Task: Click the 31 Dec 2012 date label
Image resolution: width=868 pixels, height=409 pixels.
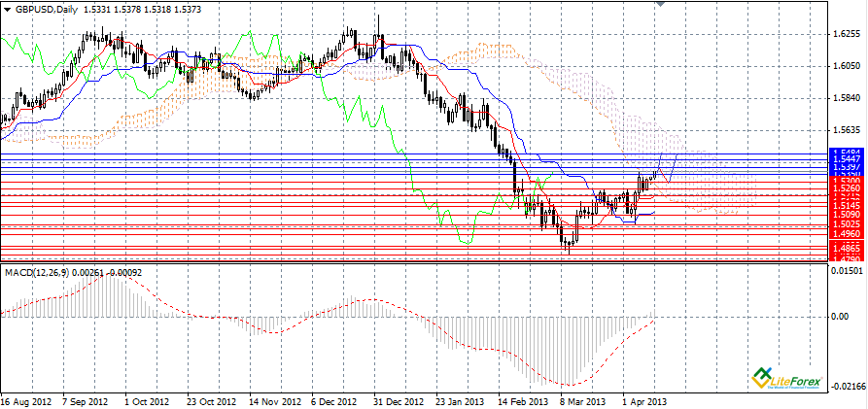Action: click(x=399, y=400)
